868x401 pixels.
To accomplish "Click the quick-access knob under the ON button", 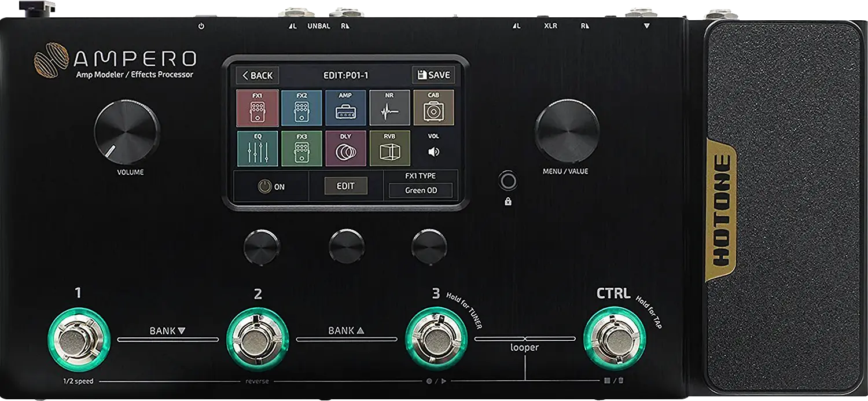I will 262,247.
